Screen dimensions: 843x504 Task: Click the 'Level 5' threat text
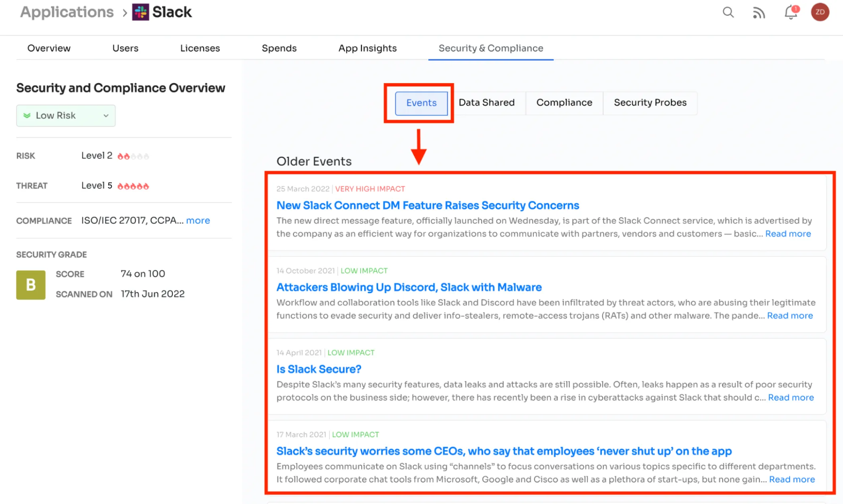(x=97, y=186)
